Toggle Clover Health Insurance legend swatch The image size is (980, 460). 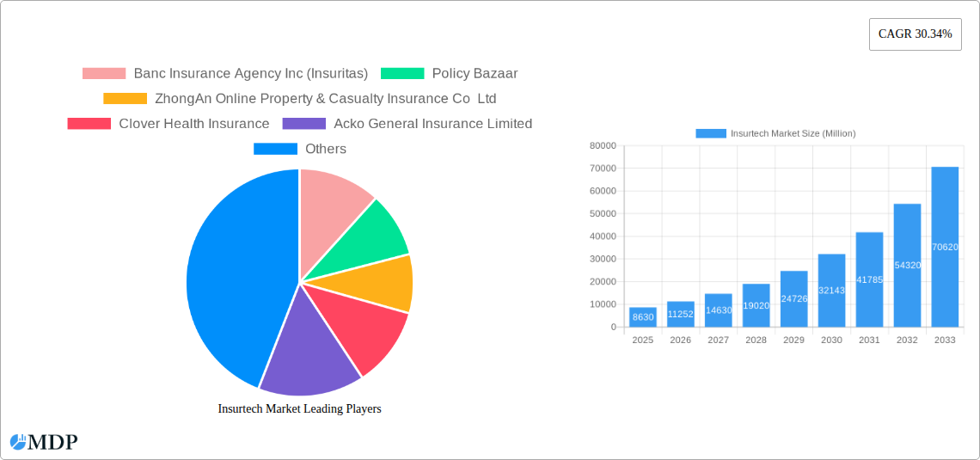tap(89, 124)
